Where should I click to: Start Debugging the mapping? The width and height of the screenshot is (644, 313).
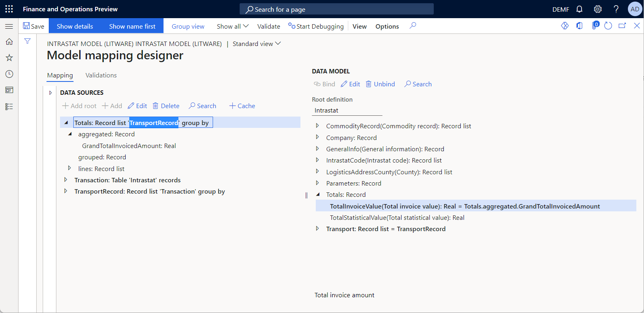click(x=316, y=26)
